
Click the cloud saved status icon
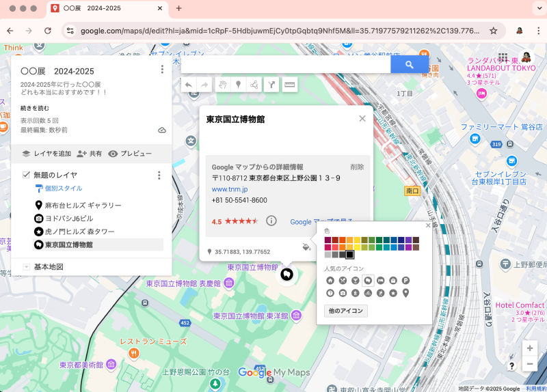click(x=162, y=130)
